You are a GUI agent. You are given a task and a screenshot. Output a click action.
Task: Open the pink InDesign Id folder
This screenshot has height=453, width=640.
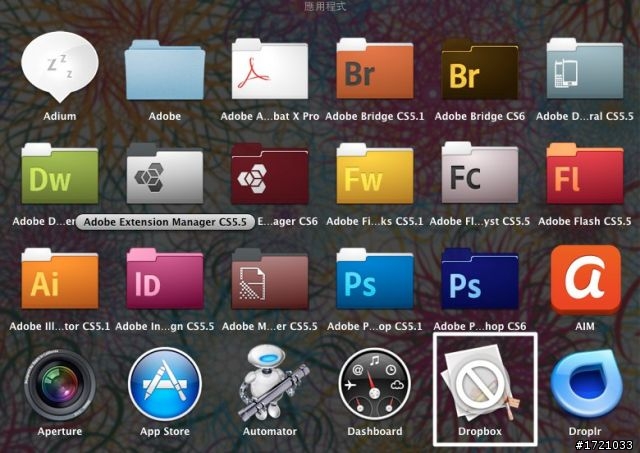pyautogui.click(x=164, y=279)
